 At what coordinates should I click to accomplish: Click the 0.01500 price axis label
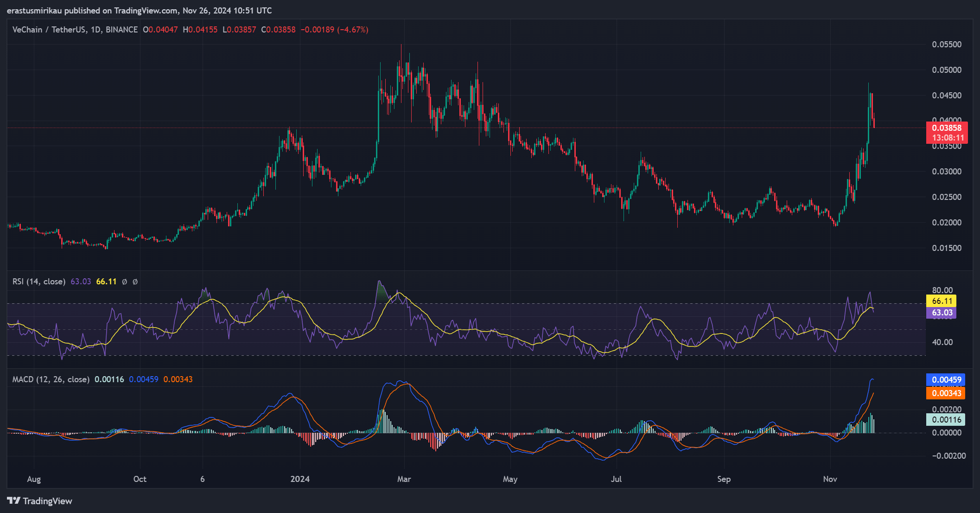tap(947, 248)
